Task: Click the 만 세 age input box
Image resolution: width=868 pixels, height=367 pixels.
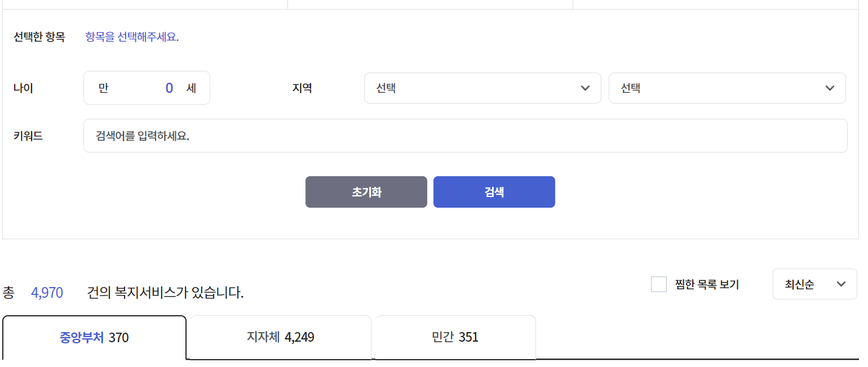Action: [147, 88]
